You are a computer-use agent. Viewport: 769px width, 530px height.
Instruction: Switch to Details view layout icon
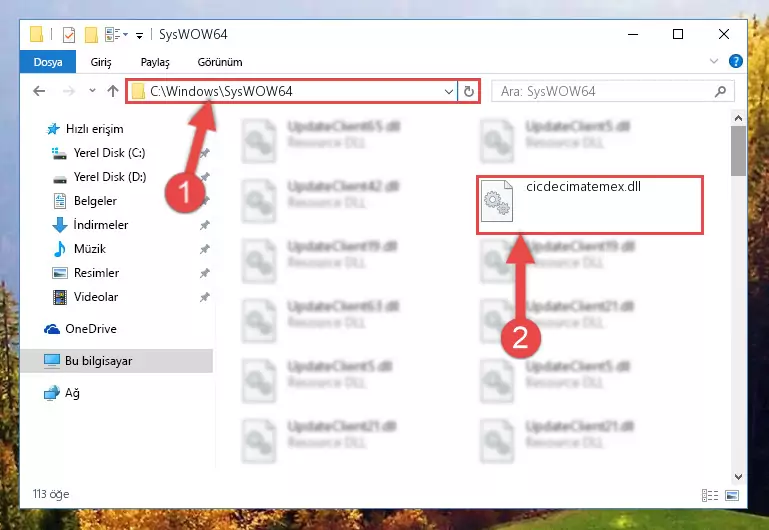710,496
